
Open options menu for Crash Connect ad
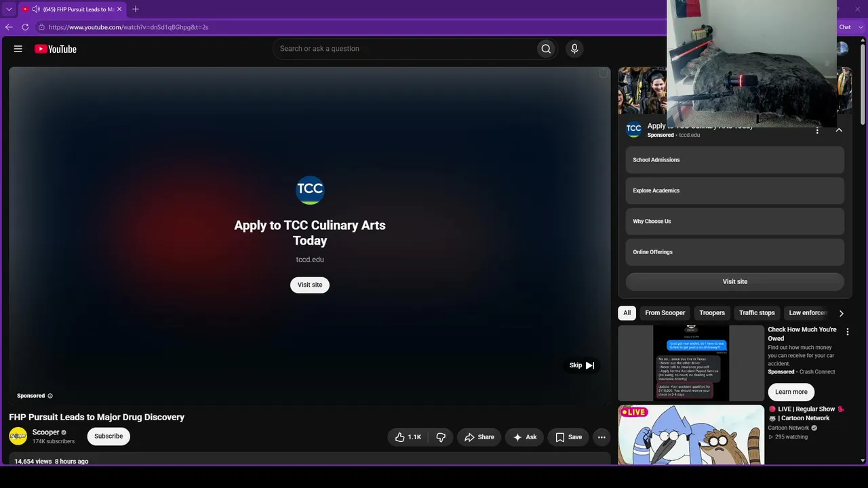coord(847,332)
